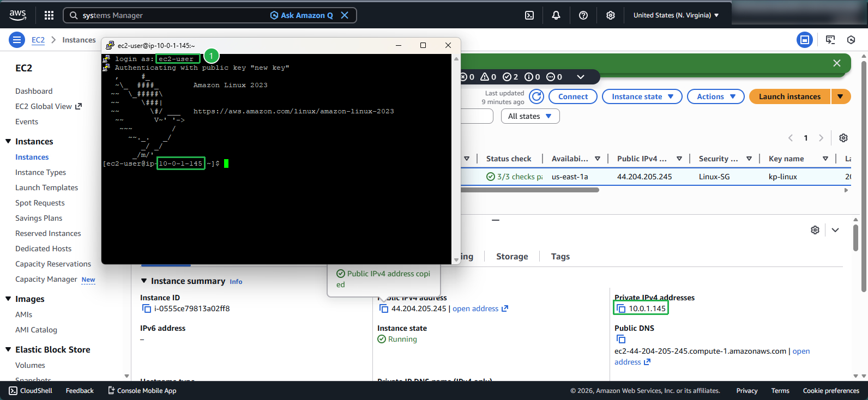868x400 pixels.
Task: Collapse the Instance summary section
Action: pos(144,281)
